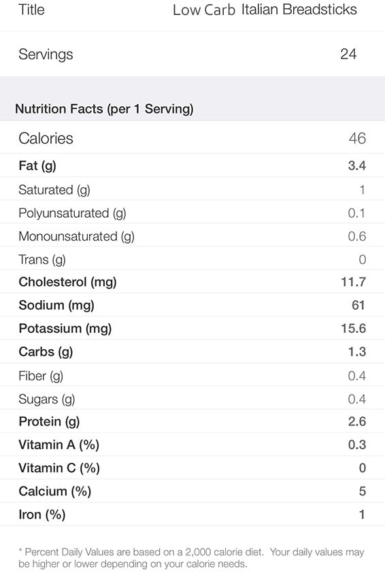
Task: Select the Fiber (g) row
Action: (192, 375)
